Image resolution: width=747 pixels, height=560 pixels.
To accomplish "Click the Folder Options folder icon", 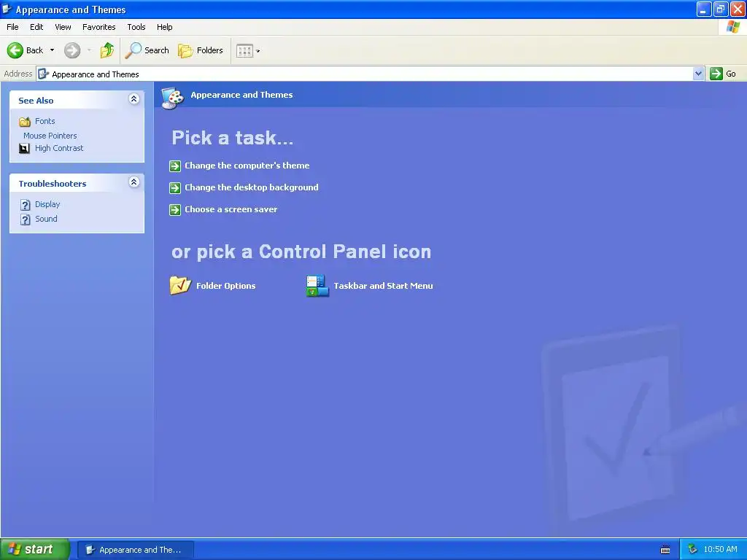I will click(x=180, y=285).
